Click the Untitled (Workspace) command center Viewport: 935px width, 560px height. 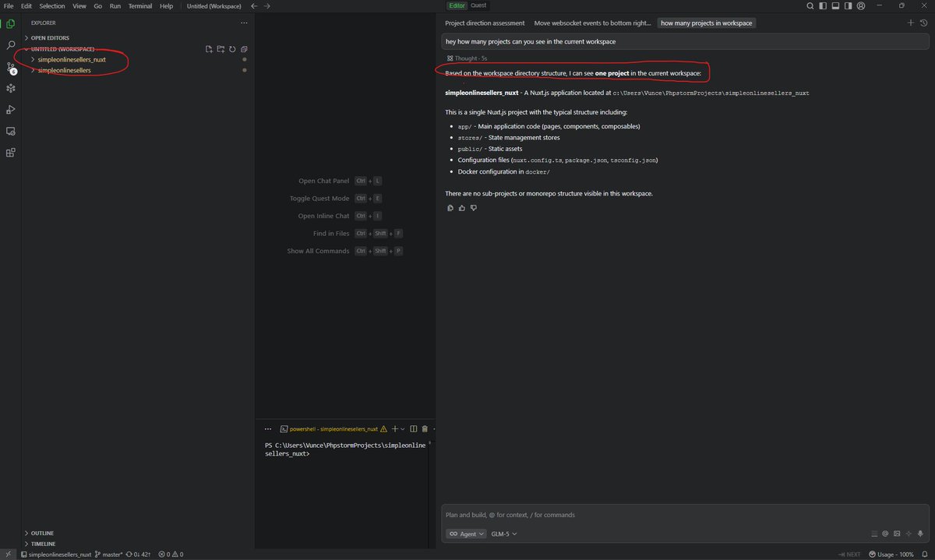pos(214,5)
